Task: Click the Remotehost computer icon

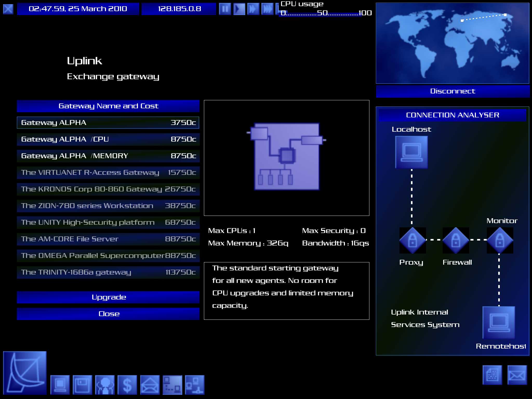Action: [x=499, y=325]
